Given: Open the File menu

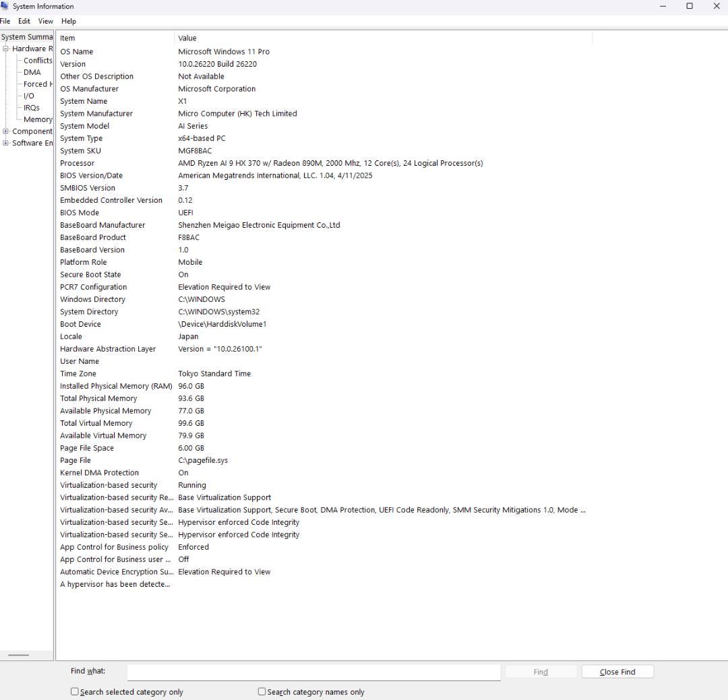Looking at the screenshot, I should (x=5, y=21).
